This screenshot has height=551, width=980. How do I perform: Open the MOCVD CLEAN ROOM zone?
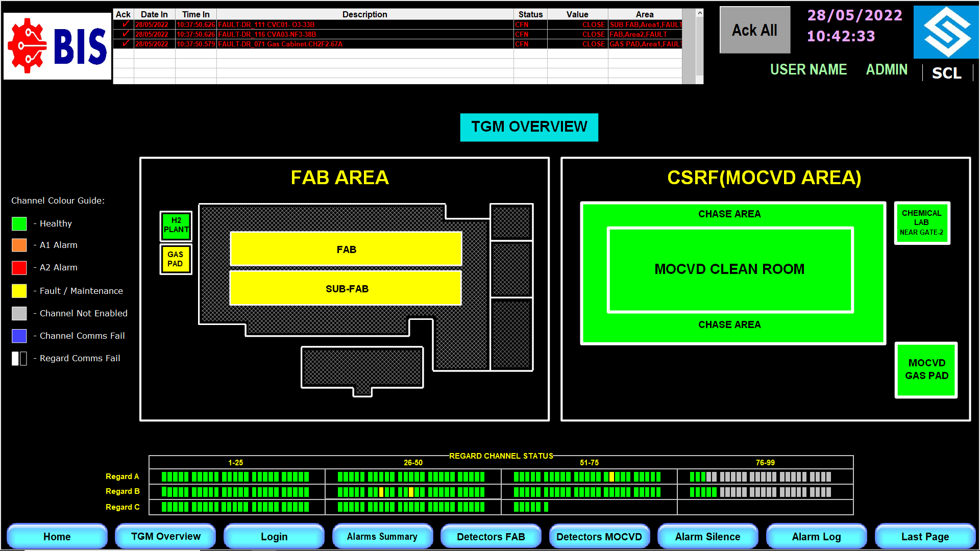pyautogui.click(x=729, y=269)
